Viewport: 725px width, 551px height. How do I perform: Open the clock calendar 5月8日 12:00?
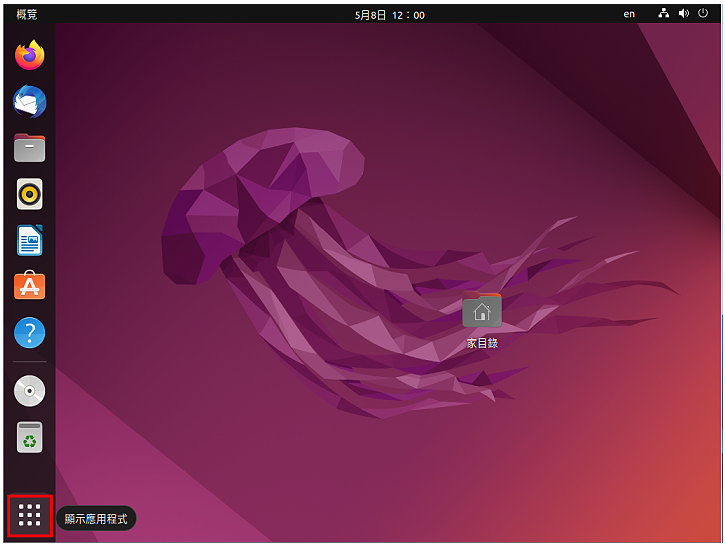coord(389,15)
